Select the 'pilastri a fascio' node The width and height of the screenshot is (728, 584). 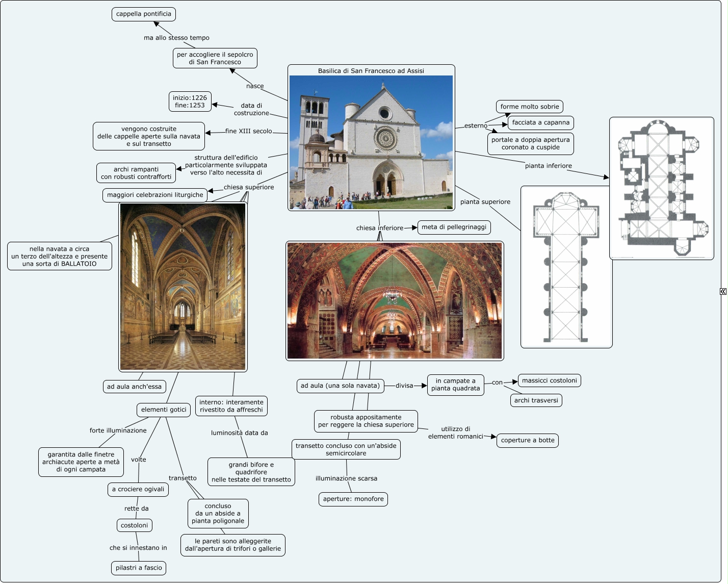point(139,568)
